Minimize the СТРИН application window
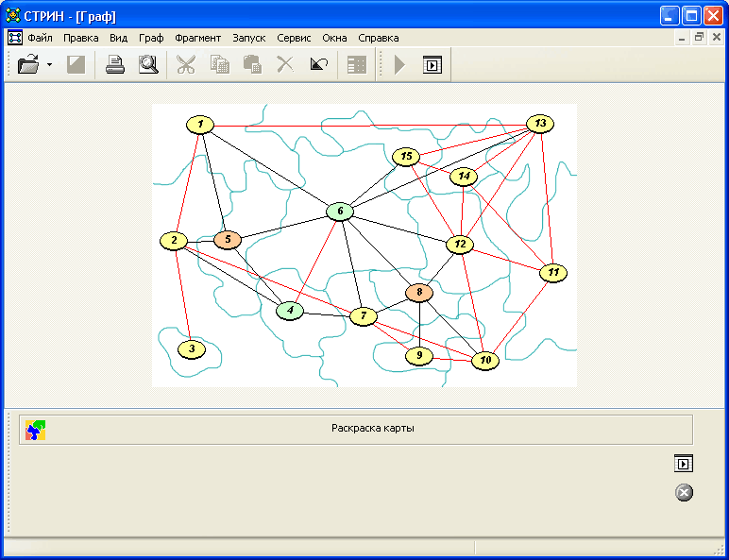 [670, 16]
